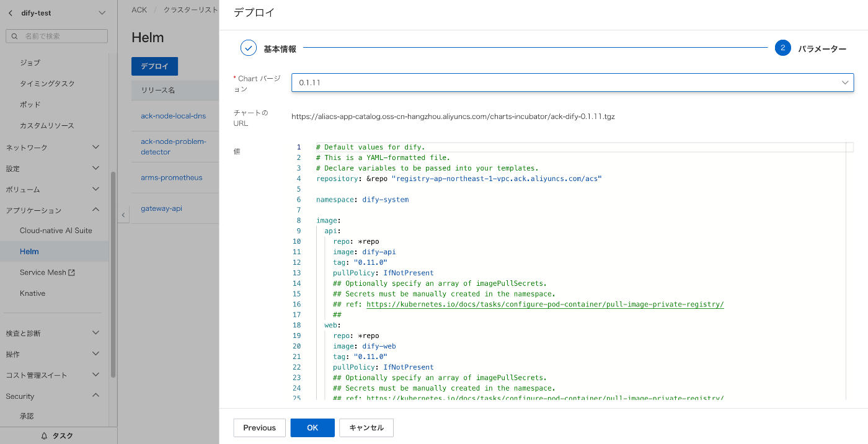This screenshot has width=868, height=444.
Task: Click the Service Mesh external-link icon
Action: pyautogui.click(x=71, y=272)
